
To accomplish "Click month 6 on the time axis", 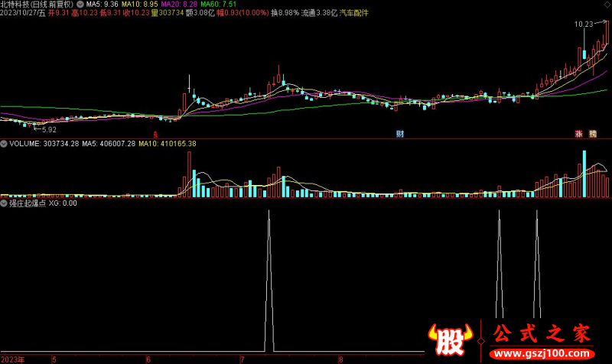I will (148, 359).
